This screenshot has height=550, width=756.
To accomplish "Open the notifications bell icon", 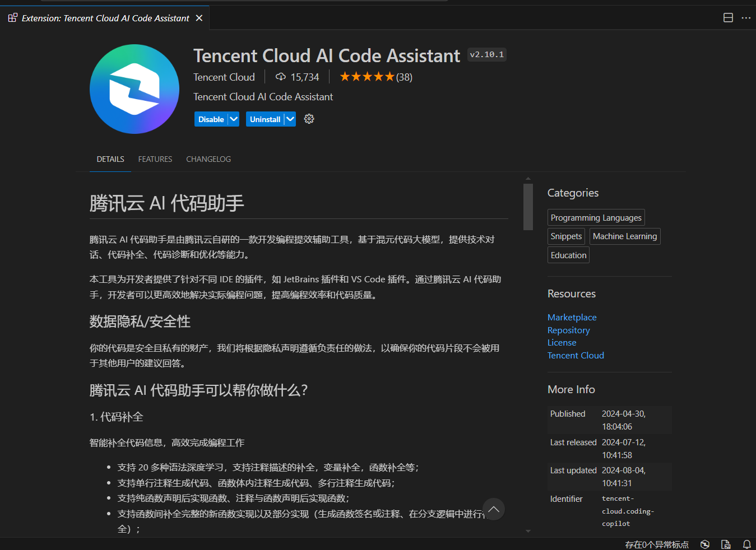I will pyautogui.click(x=746, y=544).
